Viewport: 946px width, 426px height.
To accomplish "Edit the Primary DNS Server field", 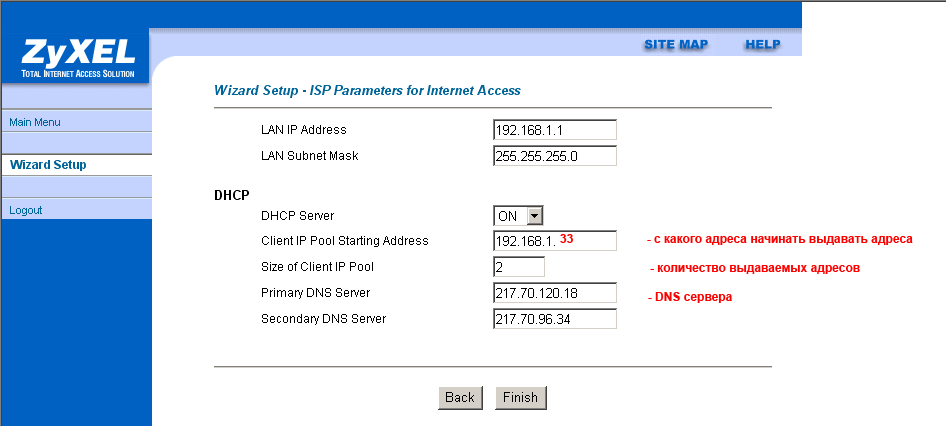I will 555,293.
